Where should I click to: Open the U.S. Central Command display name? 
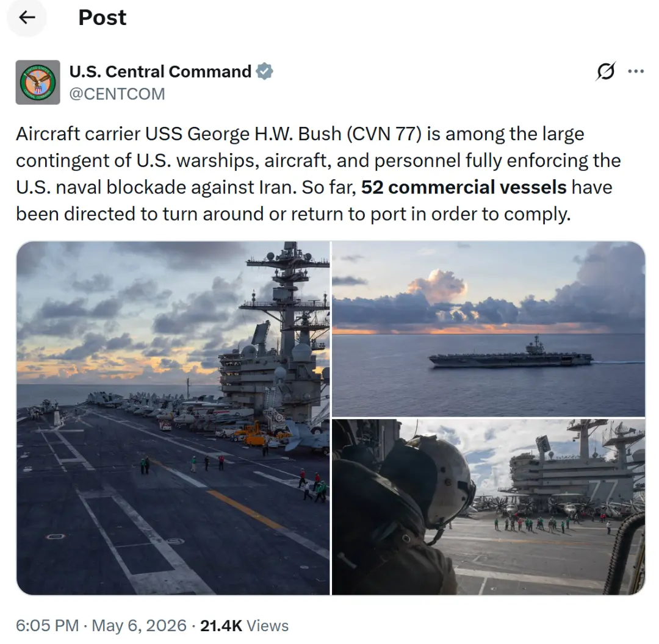[160, 71]
